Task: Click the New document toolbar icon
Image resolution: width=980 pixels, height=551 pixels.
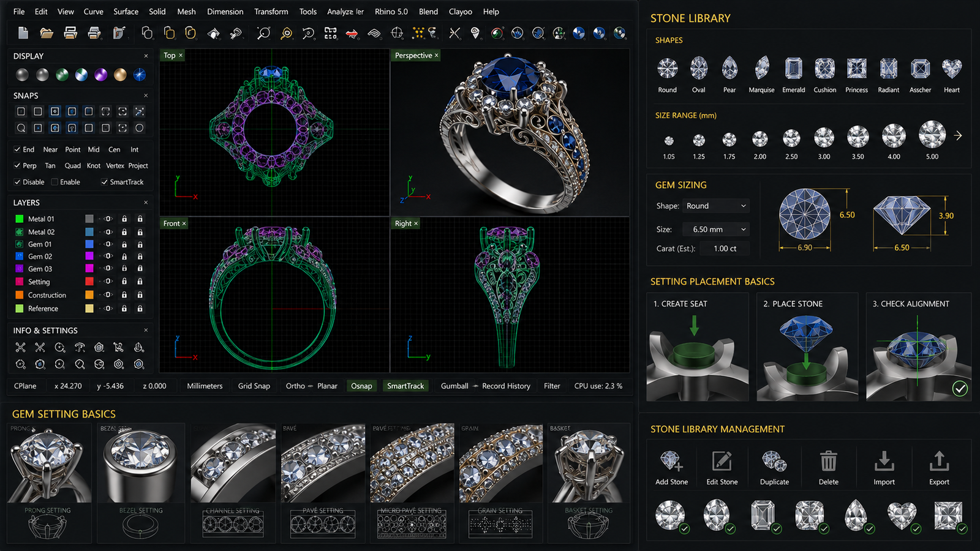Action: tap(23, 33)
